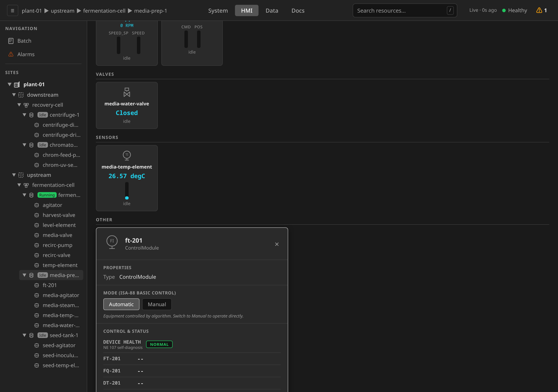Open the media-water-valve card

[x=127, y=105]
